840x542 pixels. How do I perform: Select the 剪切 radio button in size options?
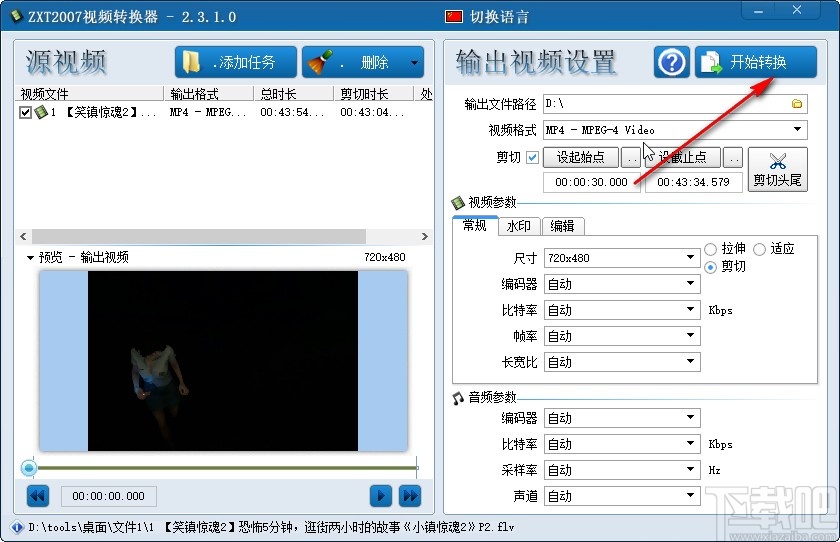click(710, 267)
